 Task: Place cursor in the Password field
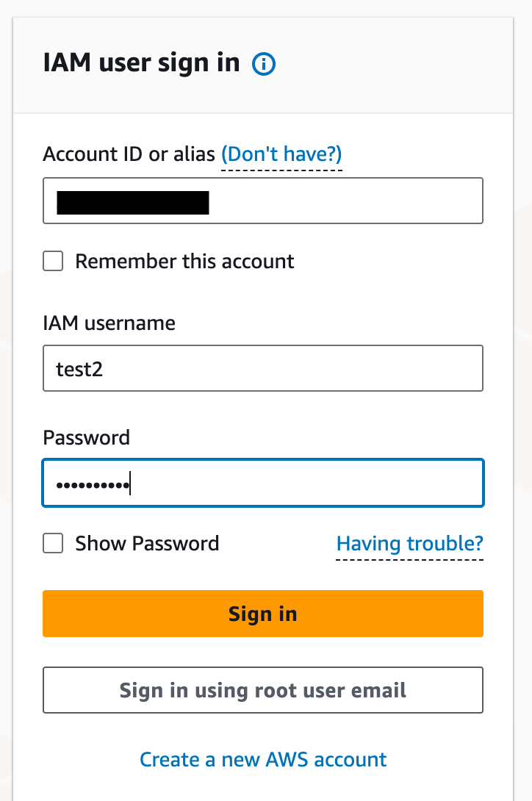[x=263, y=483]
